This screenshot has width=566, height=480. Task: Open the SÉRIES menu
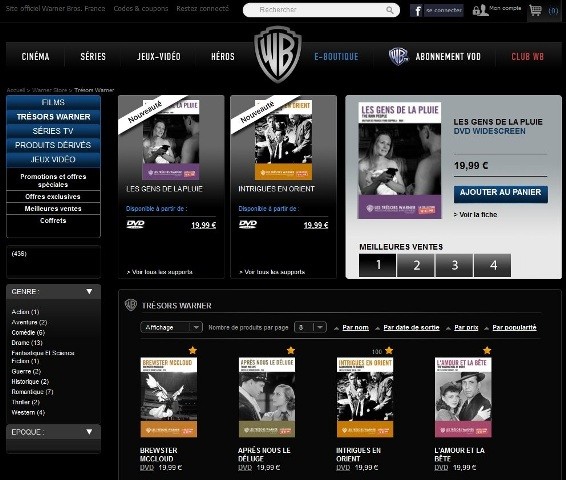[x=93, y=57]
